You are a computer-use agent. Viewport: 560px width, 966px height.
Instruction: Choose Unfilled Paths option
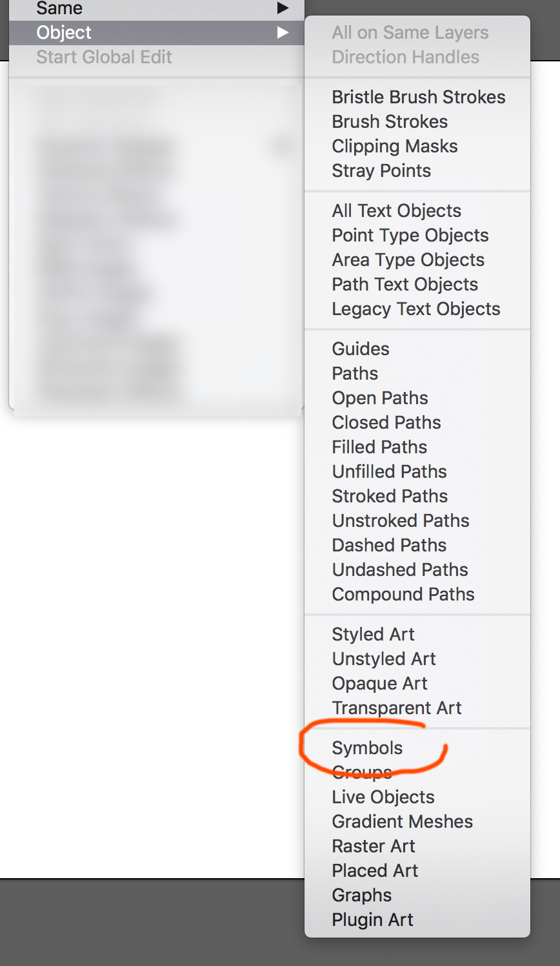pyautogui.click(x=389, y=471)
